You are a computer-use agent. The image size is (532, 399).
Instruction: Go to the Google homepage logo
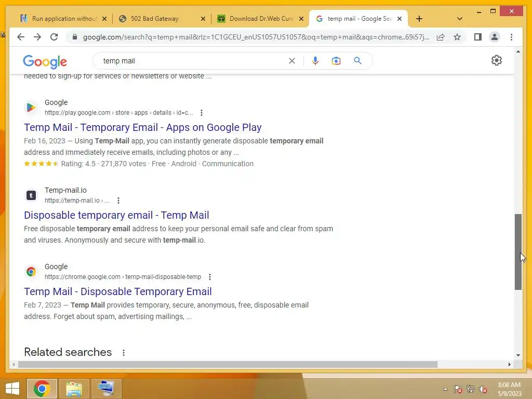[45, 62]
